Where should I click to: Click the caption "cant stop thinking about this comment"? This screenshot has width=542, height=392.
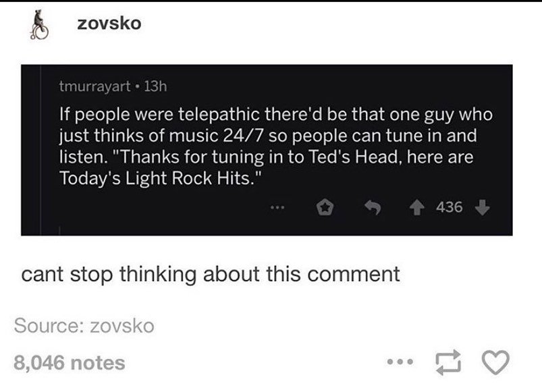[211, 275]
